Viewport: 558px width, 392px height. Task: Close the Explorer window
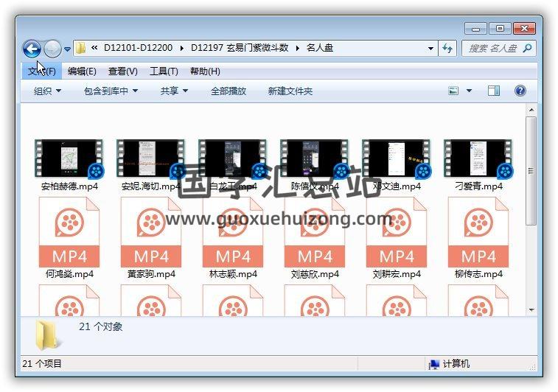pyautogui.click(x=524, y=29)
